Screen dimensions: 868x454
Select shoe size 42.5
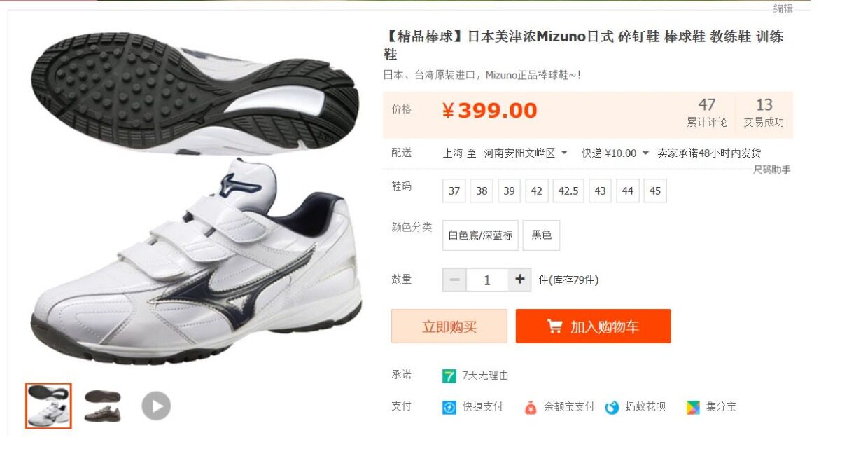point(568,191)
